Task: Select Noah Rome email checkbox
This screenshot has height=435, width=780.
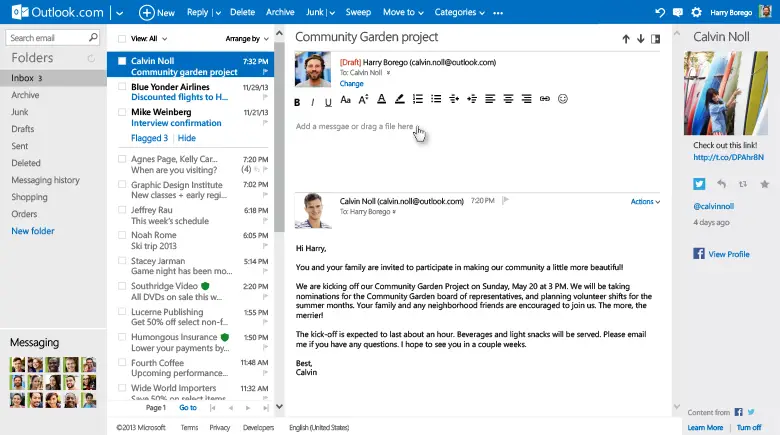Action: point(121,235)
